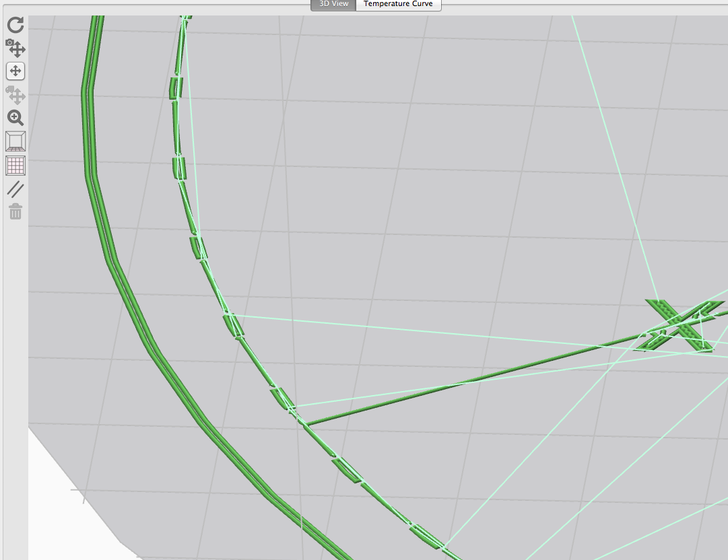Screen dimensions: 728x560
Task: Switch to the perspective box view icon
Action: (x=15, y=141)
